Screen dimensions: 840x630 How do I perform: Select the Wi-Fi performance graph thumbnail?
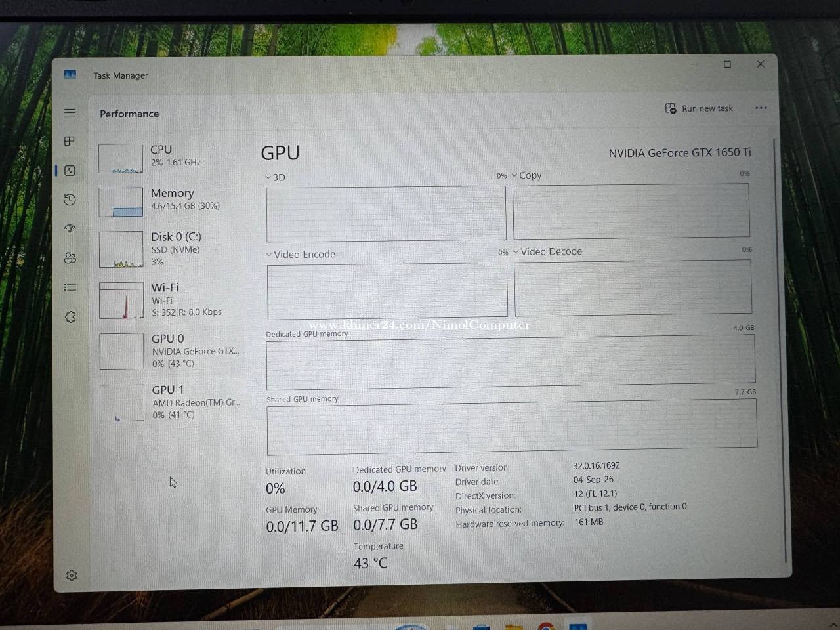click(x=121, y=301)
